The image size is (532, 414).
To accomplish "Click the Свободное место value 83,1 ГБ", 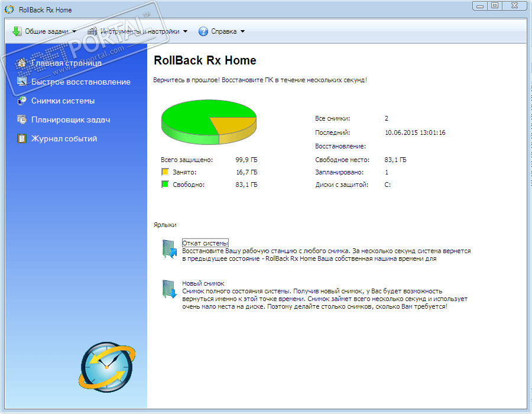I will pyautogui.click(x=395, y=160).
